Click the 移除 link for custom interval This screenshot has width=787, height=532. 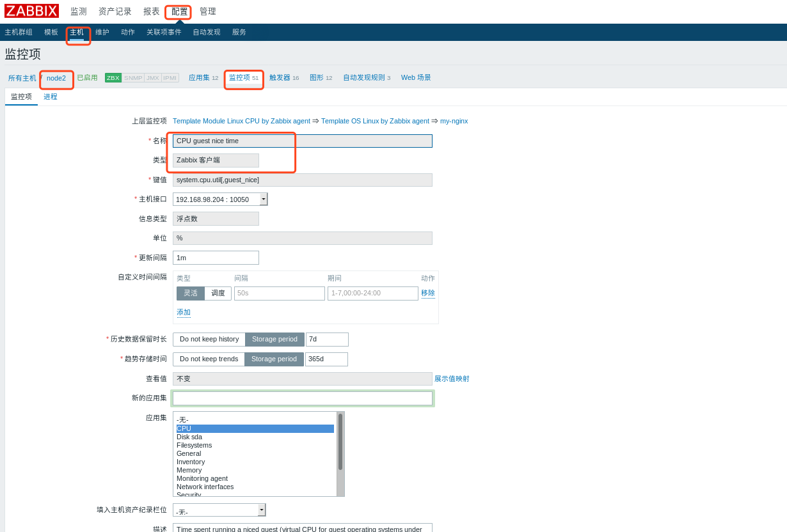427,293
